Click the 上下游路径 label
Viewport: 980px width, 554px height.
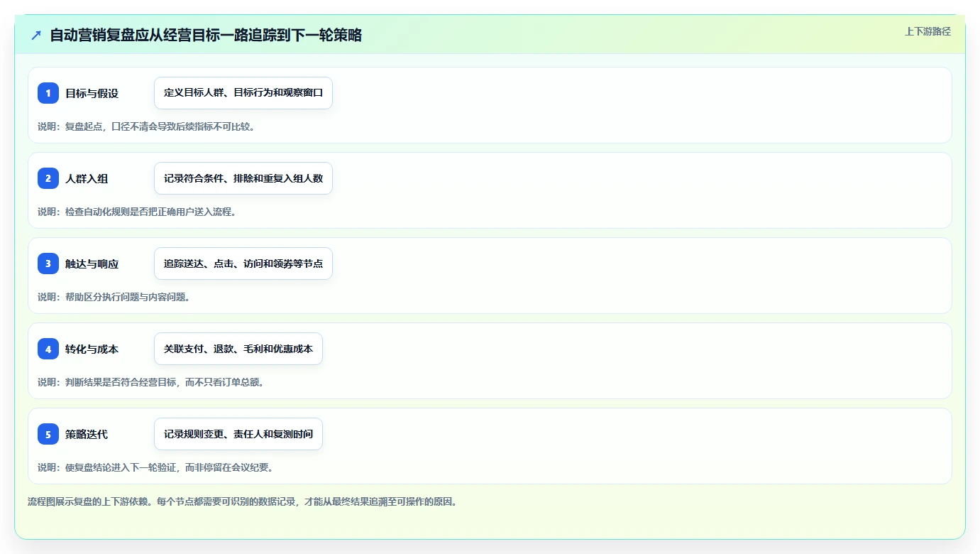coord(927,31)
